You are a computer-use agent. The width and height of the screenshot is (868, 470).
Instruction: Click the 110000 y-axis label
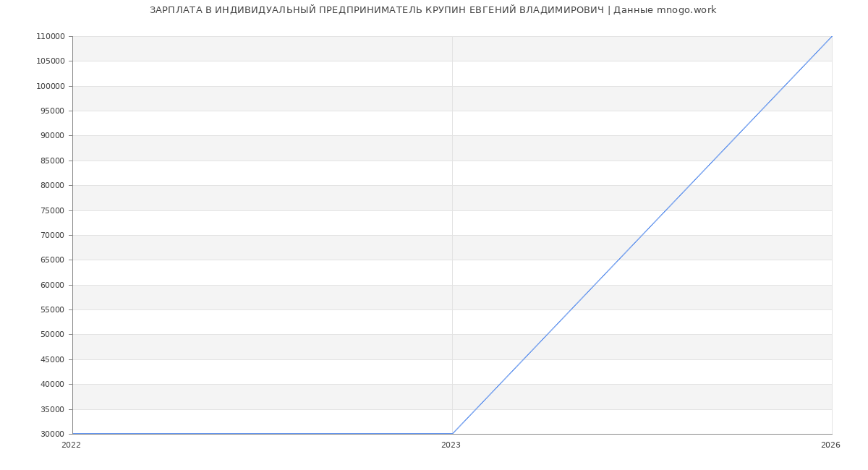[x=50, y=37]
